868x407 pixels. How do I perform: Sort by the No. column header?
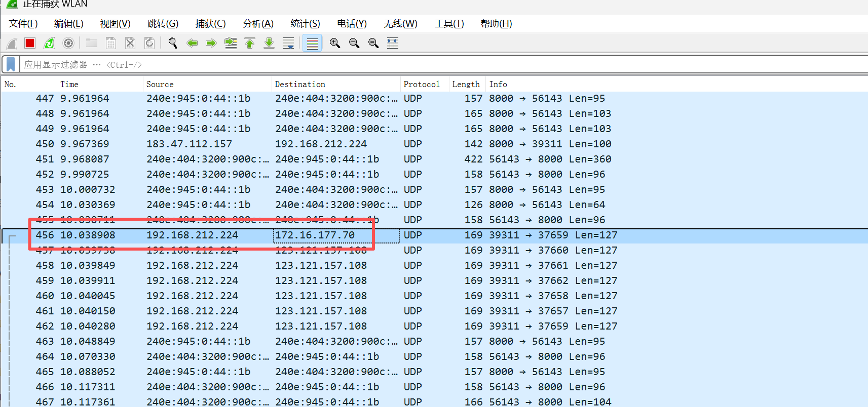29,84
